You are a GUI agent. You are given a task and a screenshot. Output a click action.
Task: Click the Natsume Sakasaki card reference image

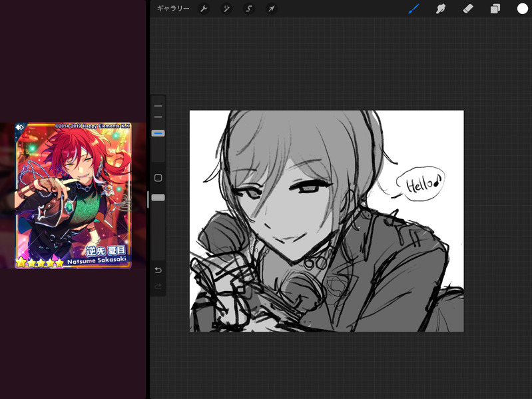click(73, 195)
